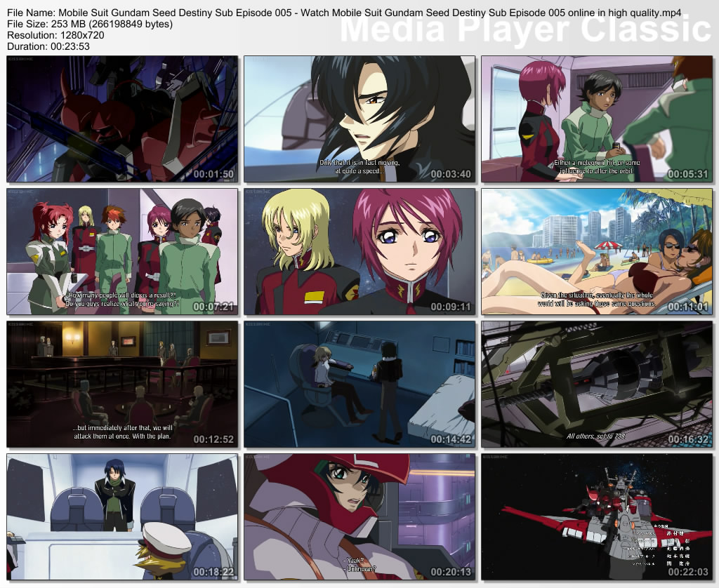The width and height of the screenshot is (719, 588).
Task: Pick the thumbnail stamped 00:18:22
Action: click(122, 517)
